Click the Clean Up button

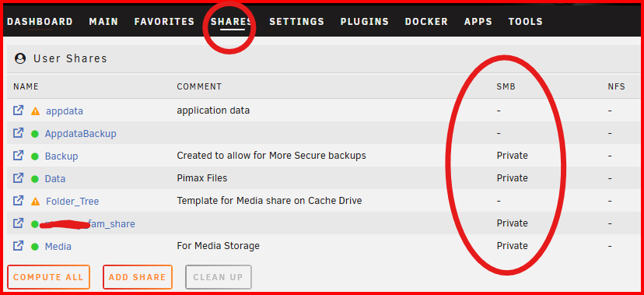(x=218, y=277)
